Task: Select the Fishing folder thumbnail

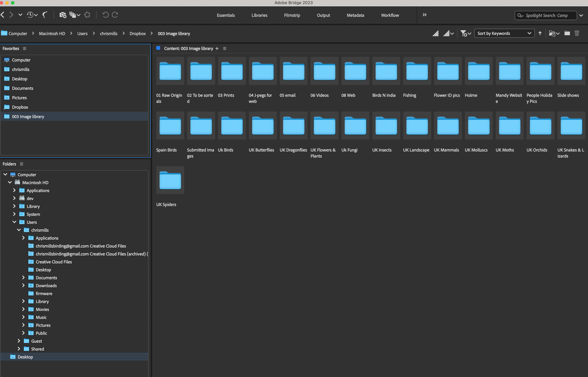Action: click(x=417, y=71)
